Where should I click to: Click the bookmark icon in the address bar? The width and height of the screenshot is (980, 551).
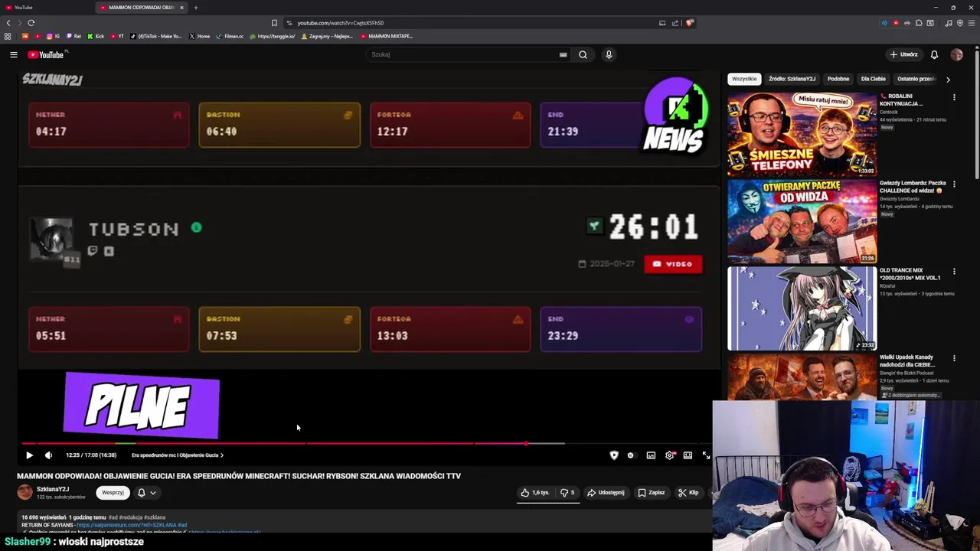pos(274,23)
